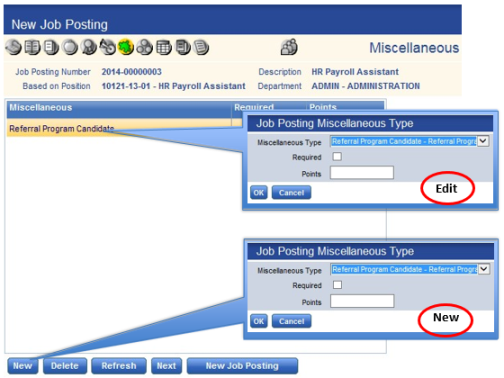The image size is (504, 378).
Task: Click job posting number 2014-00000003
Action: [x=131, y=72]
